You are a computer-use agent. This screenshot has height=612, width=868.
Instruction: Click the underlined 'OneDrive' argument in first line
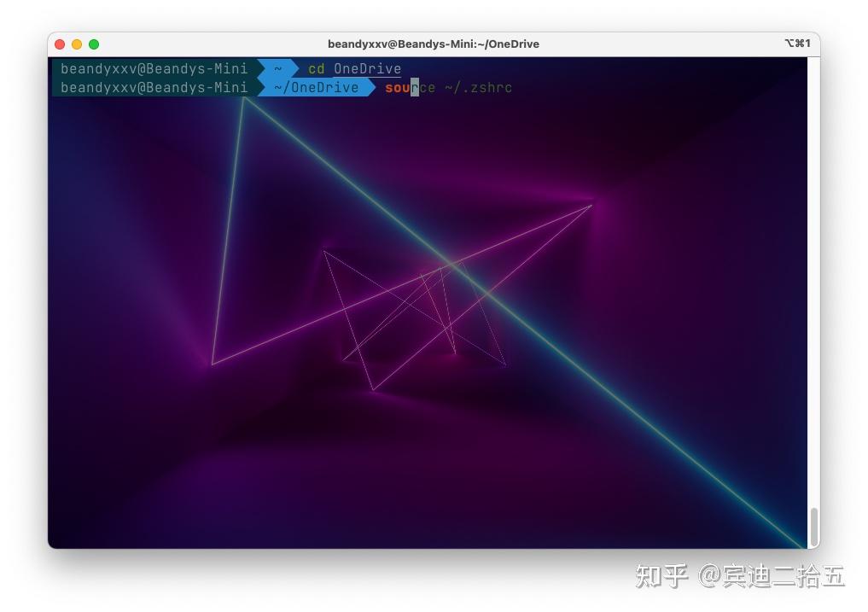(x=368, y=68)
